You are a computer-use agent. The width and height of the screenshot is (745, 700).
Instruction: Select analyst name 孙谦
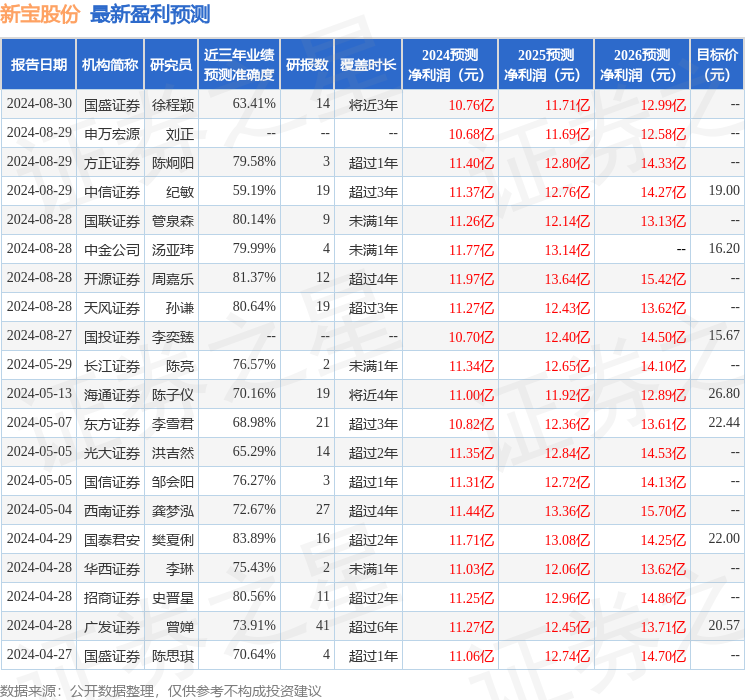tap(180, 308)
